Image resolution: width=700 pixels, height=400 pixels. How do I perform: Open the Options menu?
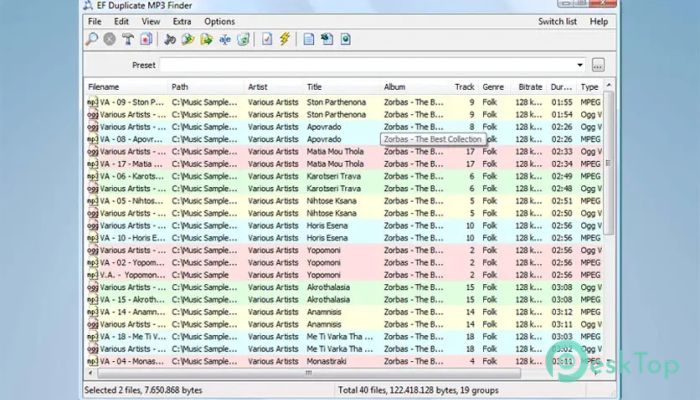tap(219, 21)
